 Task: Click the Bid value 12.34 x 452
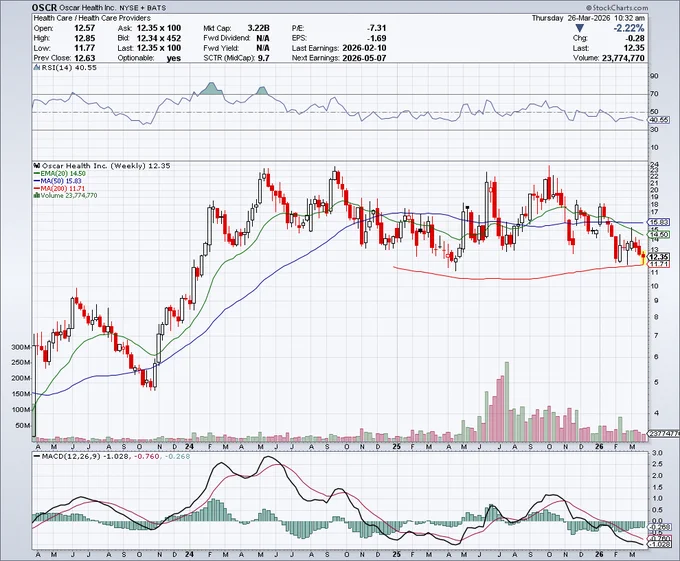[159, 38]
